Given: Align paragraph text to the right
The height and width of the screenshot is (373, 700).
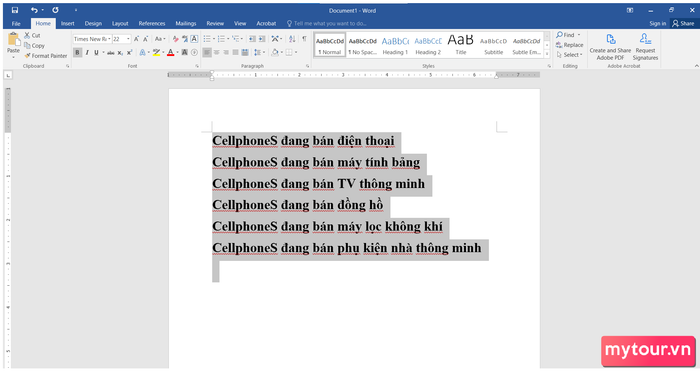Looking at the screenshot, I should (226, 53).
